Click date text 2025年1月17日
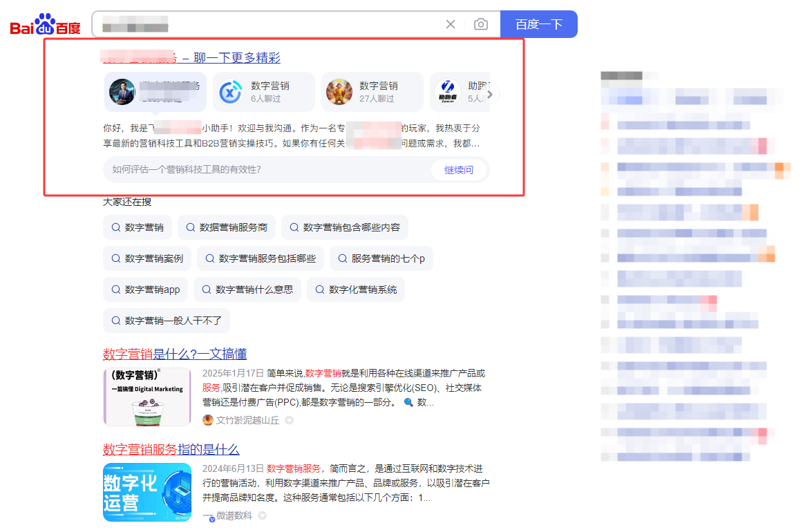 233,373
